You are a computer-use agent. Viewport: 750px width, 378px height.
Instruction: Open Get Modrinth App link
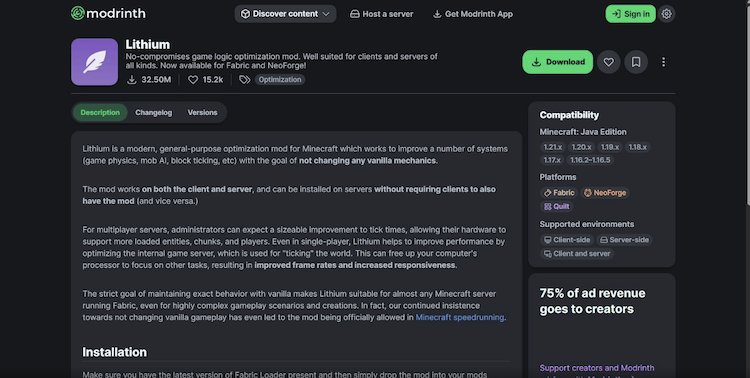click(x=473, y=14)
